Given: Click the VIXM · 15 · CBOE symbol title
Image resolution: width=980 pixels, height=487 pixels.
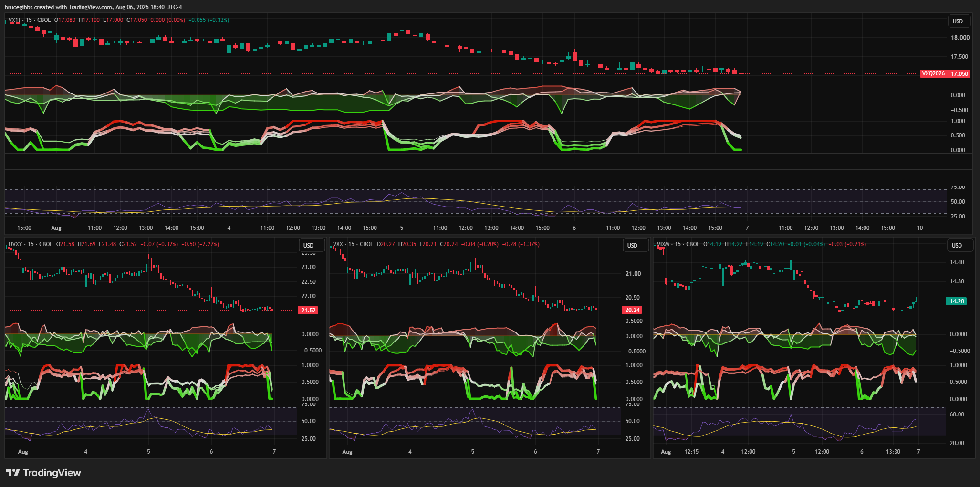Looking at the screenshot, I should (678, 244).
